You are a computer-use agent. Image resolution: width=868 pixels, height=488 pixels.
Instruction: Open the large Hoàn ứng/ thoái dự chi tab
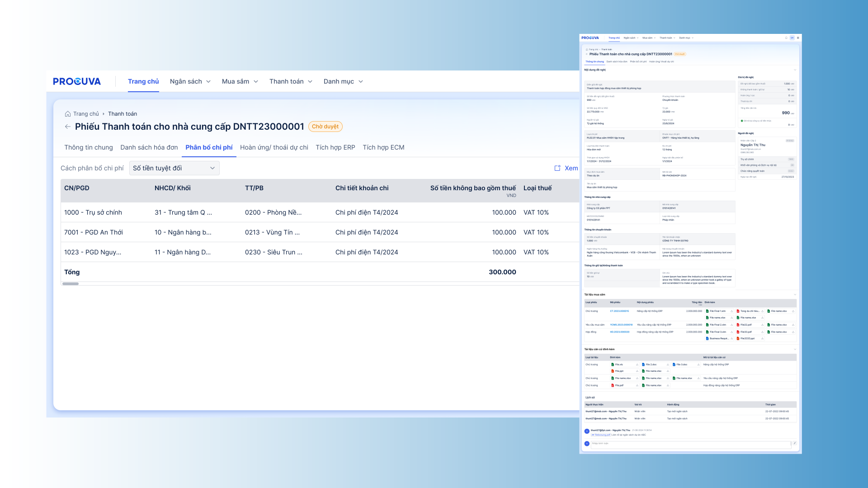pyautogui.click(x=274, y=147)
